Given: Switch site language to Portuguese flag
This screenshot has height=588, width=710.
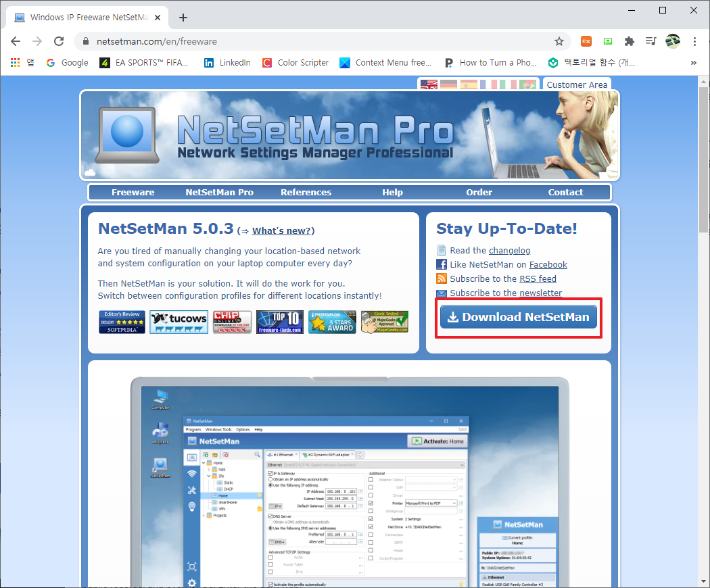Looking at the screenshot, I should tap(527, 84).
